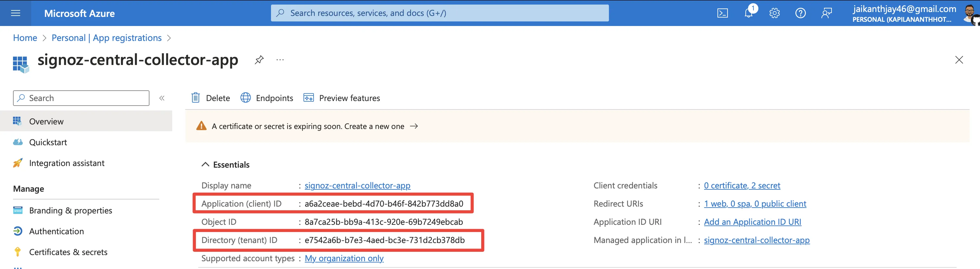Pin signoz-central-collector-app to dashboard
This screenshot has height=269, width=980.
(x=259, y=60)
